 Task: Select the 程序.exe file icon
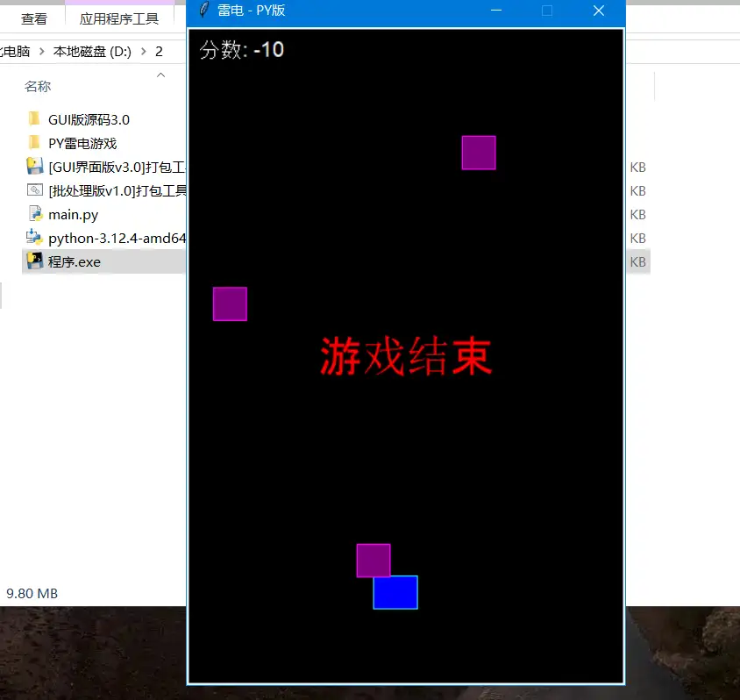pos(35,261)
